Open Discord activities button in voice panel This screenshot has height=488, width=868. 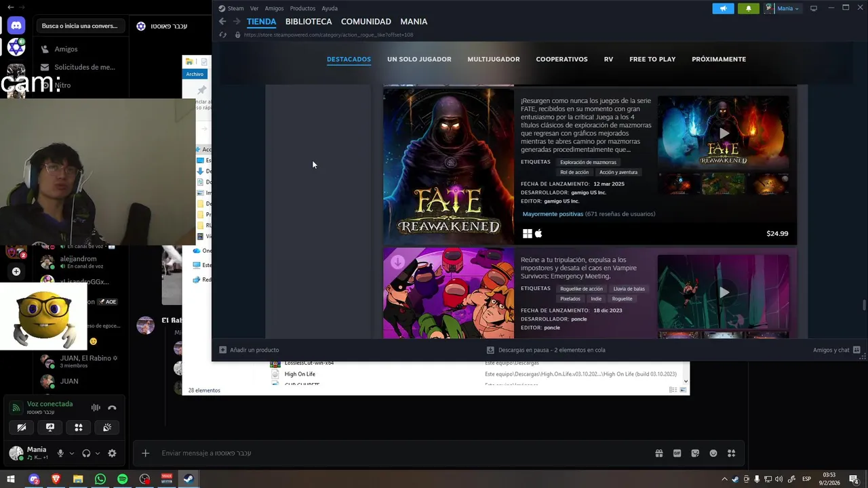(79, 427)
